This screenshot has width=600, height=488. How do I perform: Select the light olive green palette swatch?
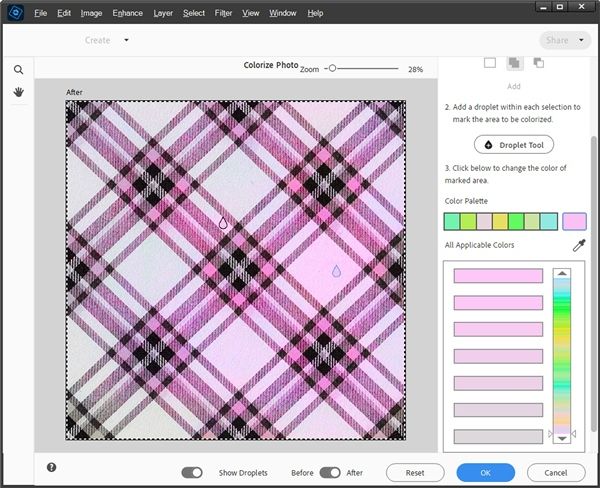(532, 222)
